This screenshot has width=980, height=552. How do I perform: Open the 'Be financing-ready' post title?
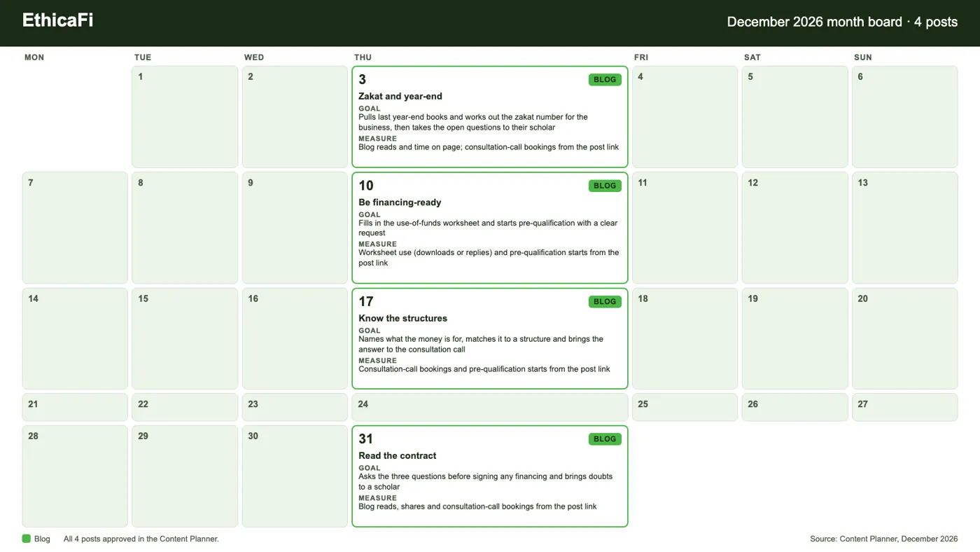[x=400, y=202]
